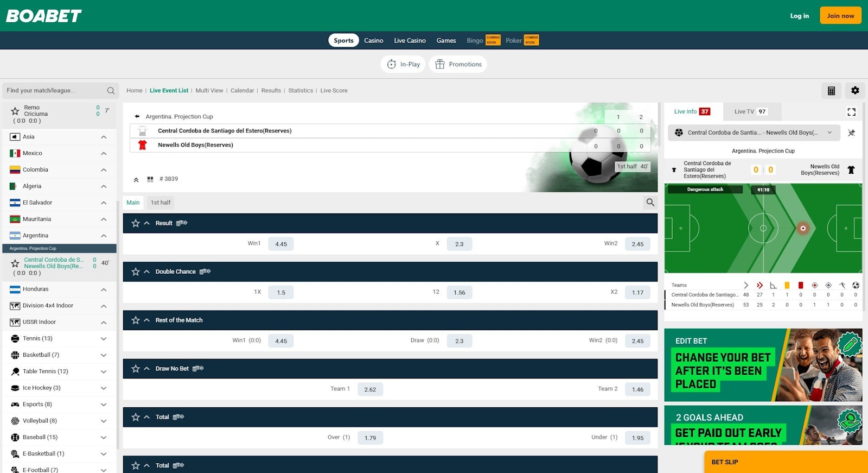Image resolution: width=868 pixels, height=473 pixels.
Task: Click the Join now button
Action: 840,16
